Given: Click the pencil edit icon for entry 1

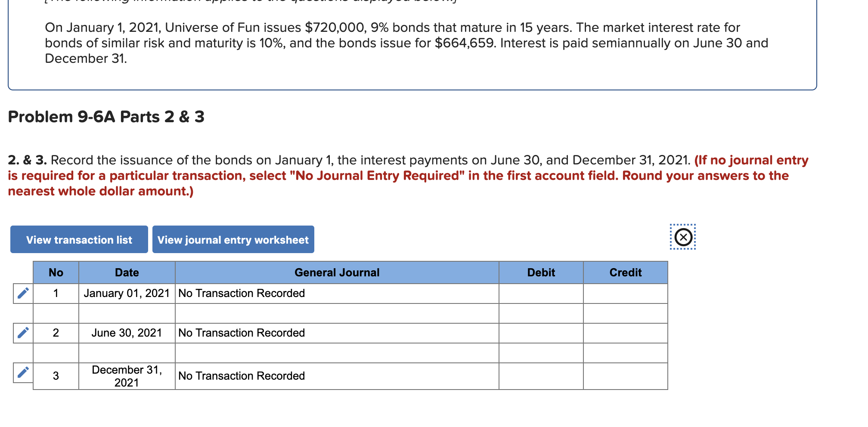Looking at the screenshot, I should click(x=23, y=293).
